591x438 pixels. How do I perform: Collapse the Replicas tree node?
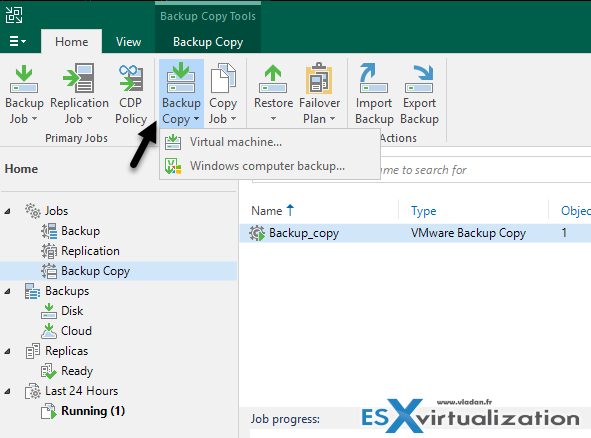pyautogui.click(x=7, y=351)
